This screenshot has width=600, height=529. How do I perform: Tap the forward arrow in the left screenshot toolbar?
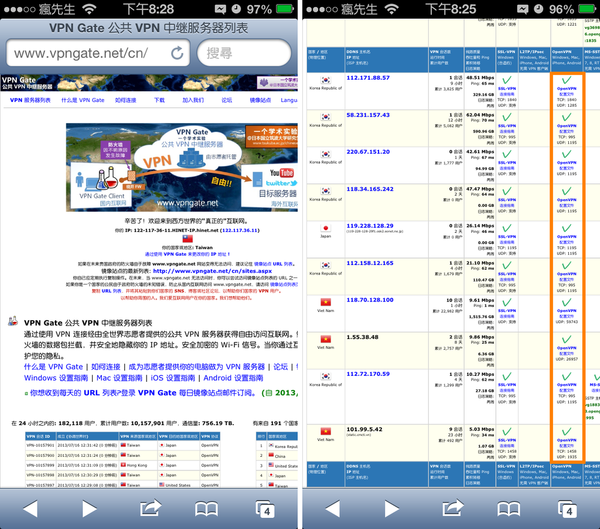pos(90,509)
